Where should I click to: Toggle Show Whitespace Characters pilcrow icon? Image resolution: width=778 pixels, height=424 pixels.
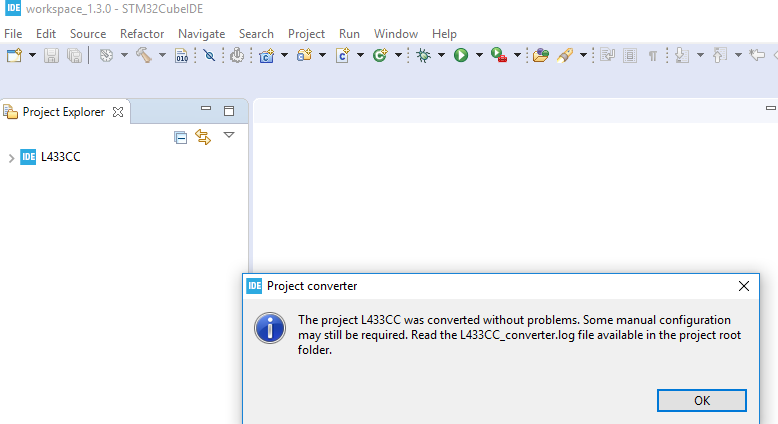[653, 56]
